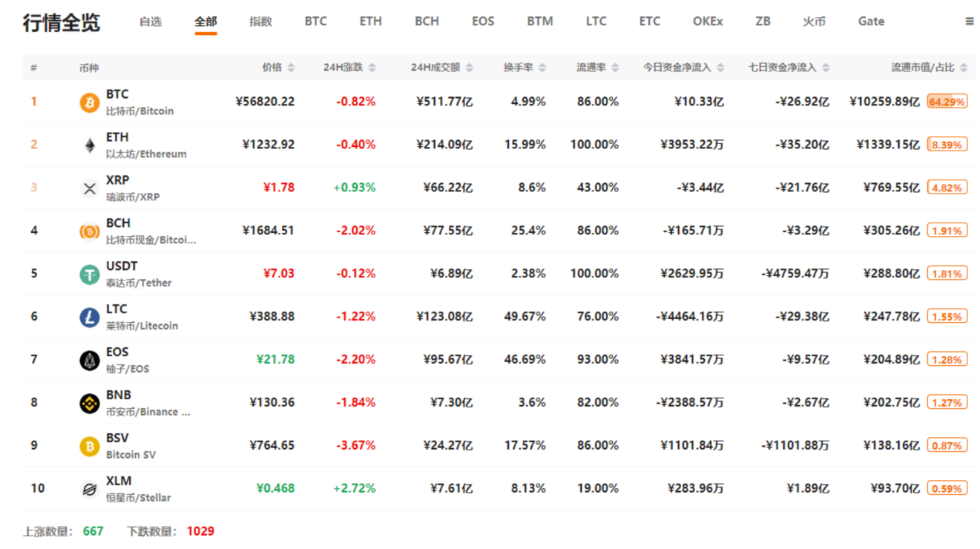980x549 pixels.
Task: Open the hamburger menu at top right
Action: point(969,22)
